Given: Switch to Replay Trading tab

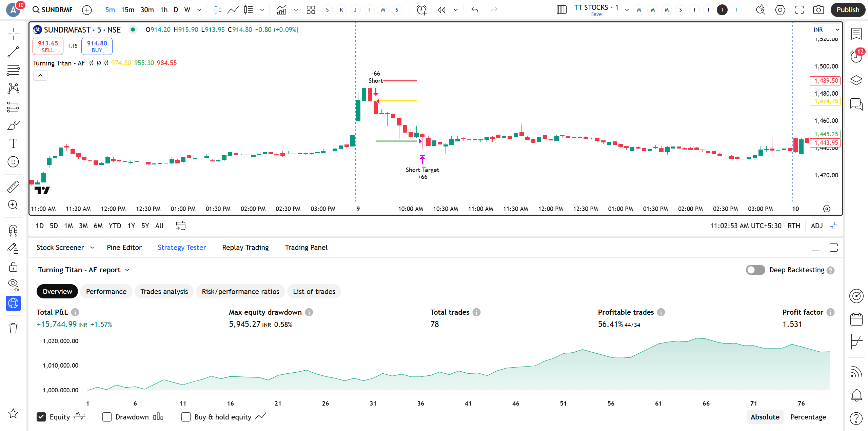Looking at the screenshot, I should pos(245,248).
